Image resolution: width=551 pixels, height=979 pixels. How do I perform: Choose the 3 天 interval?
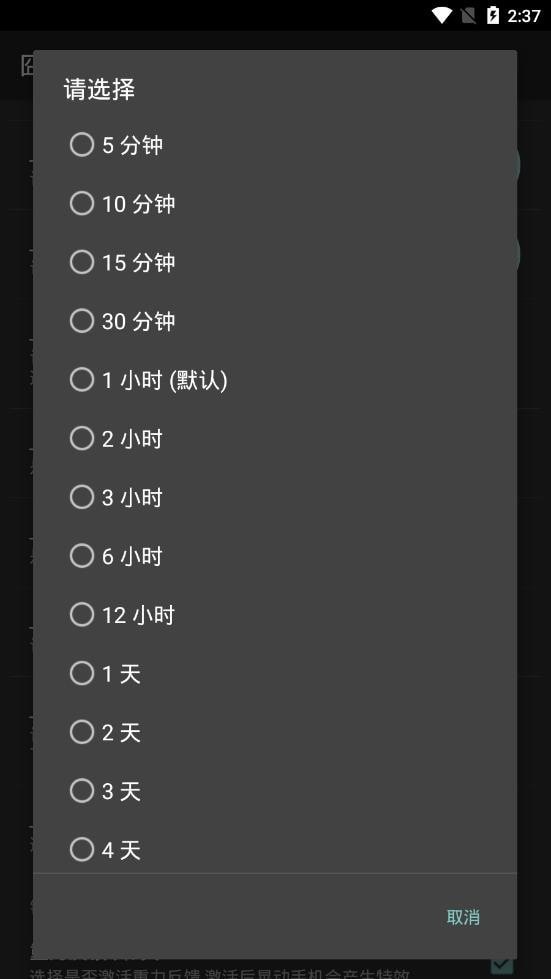[275, 790]
